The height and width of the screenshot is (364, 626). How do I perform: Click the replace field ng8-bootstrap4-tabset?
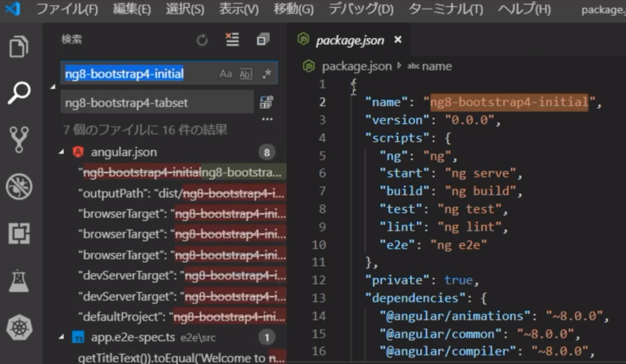pos(157,102)
